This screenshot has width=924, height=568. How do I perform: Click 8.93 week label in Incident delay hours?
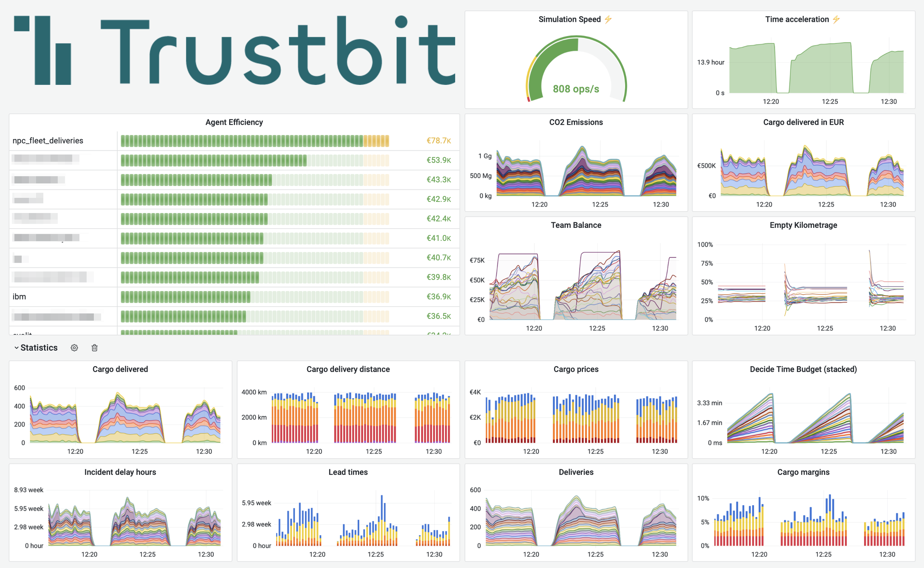point(28,490)
